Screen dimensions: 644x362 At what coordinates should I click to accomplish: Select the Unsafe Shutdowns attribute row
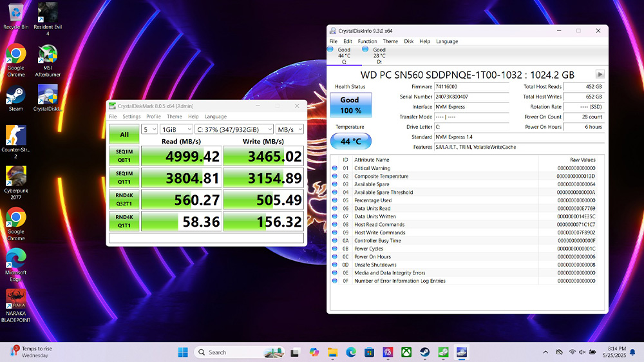click(467, 265)
